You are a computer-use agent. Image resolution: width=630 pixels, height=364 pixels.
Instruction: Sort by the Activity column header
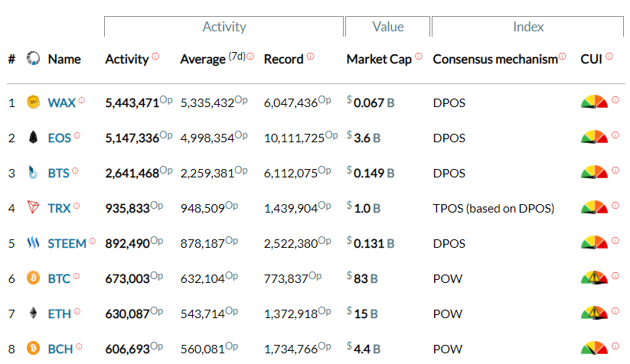pos(126,60)
